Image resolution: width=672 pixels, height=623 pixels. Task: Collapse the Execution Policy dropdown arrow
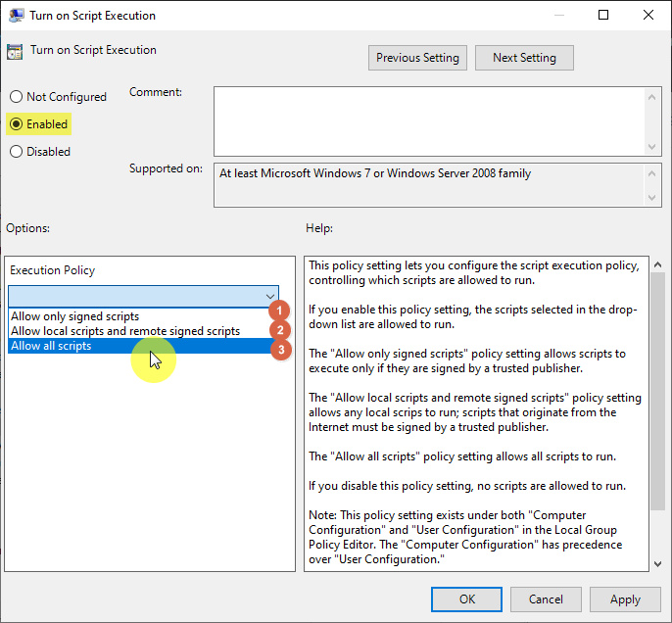270,296
